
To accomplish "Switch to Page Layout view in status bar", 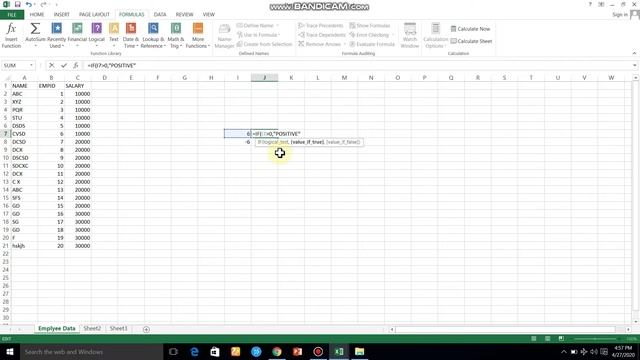I will point(547,339).
